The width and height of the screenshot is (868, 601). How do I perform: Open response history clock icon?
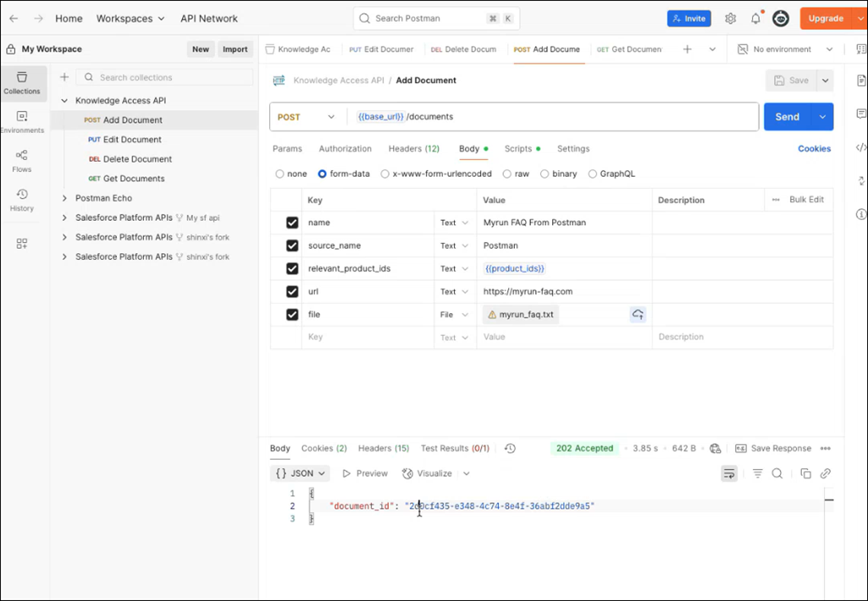coord(510,449)
